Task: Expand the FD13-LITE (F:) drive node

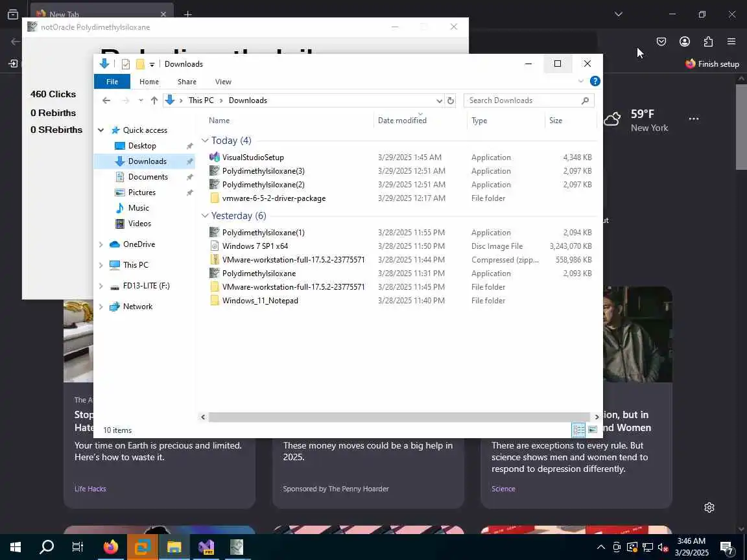Action: 101,286
